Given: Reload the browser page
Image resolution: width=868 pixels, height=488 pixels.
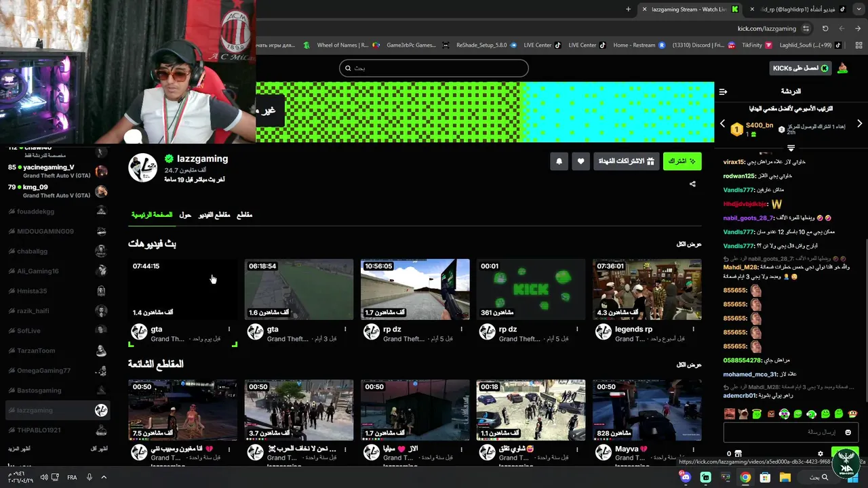Looking at the screenshot, I should pos(825,28).
